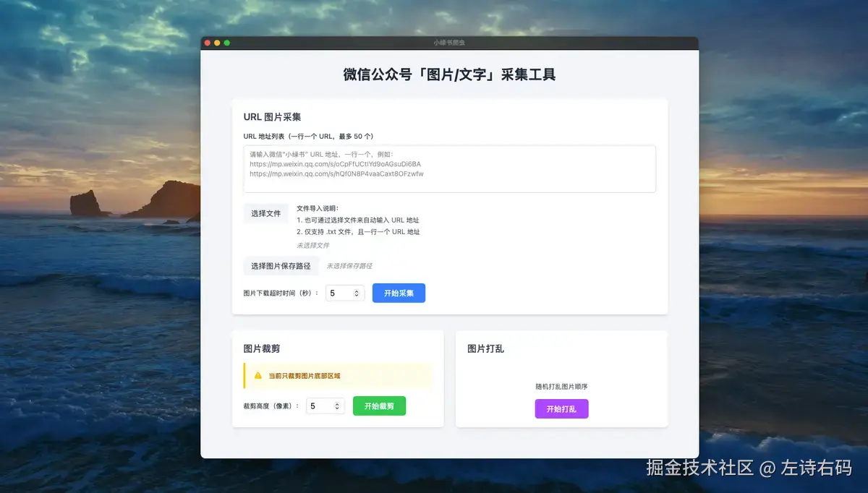Click the 也可通过选择文件来自动输入 instruction line
Image resolution: width=868 pixels, height=493 pixels.
[x=358, y=220]
